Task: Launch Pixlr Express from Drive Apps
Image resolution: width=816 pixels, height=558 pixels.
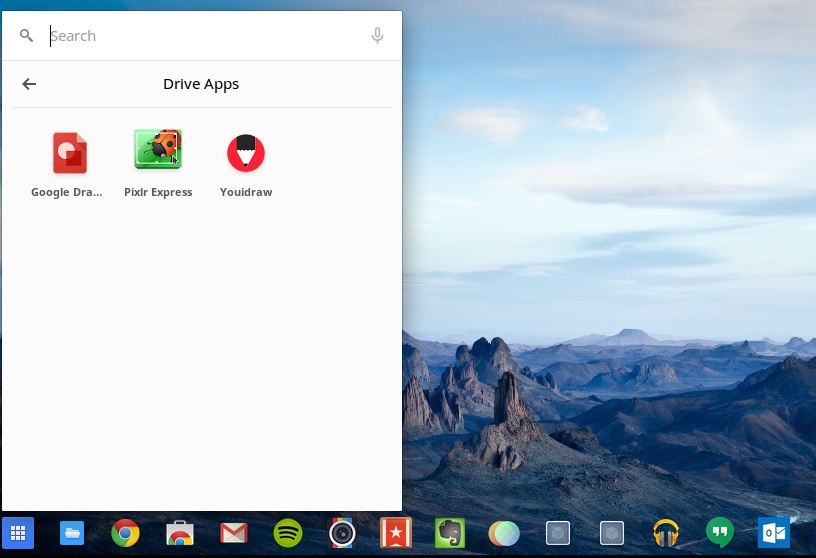Action: (x=158, y=152)
